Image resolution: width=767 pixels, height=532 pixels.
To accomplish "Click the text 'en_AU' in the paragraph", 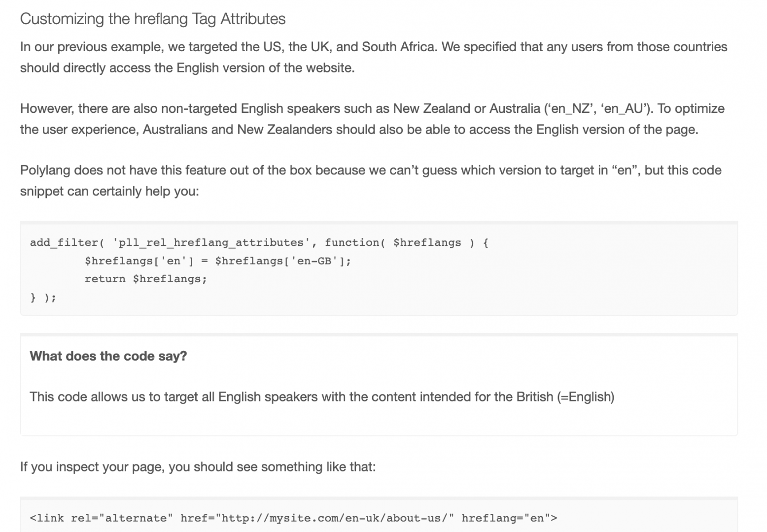I will click(x=624, y=109).
